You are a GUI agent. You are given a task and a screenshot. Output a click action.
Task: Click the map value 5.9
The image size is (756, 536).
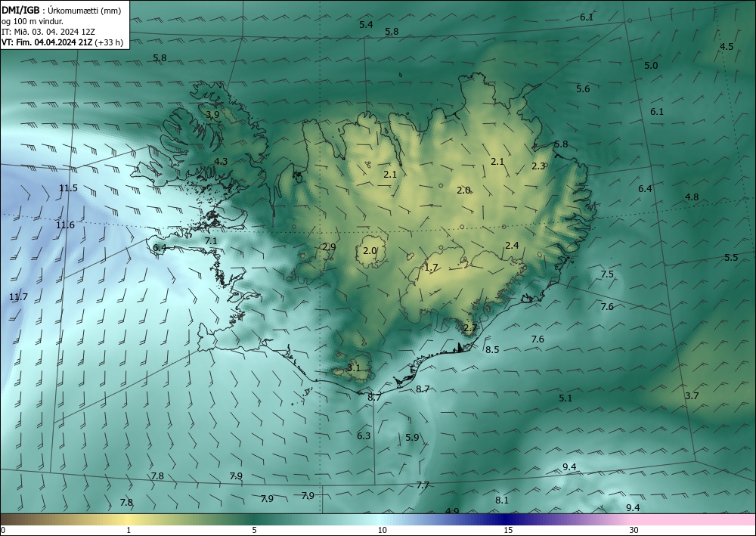(412, 438)
